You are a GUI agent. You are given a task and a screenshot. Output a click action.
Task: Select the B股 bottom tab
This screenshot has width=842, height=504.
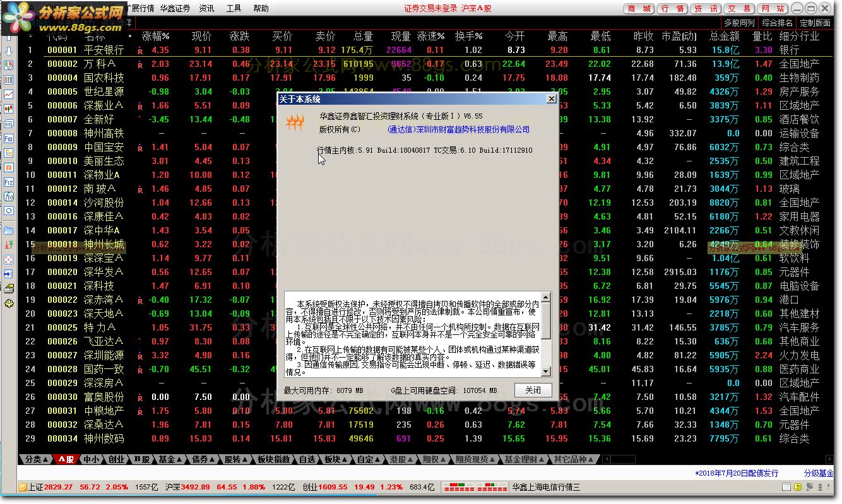(x=142, y=459)
